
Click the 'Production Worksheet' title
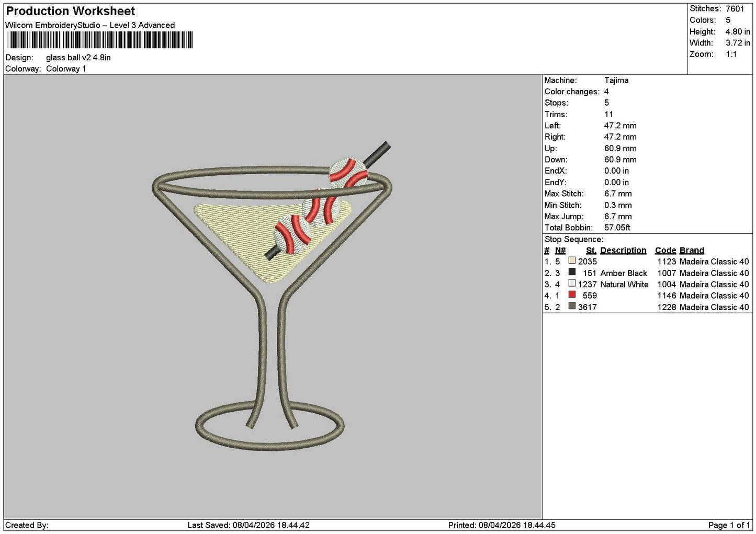tap(70, 11)
